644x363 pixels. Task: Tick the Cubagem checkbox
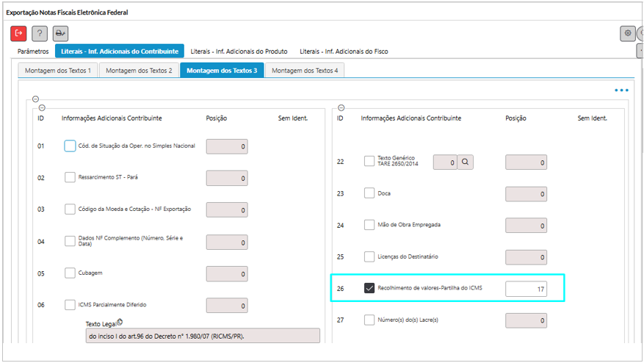70,273
